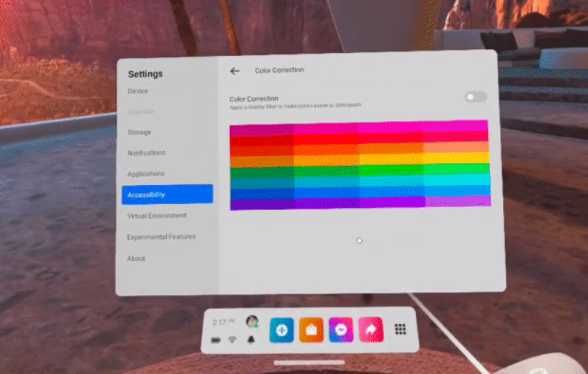Select Device in the Settings sidebar

coord(138,91)
